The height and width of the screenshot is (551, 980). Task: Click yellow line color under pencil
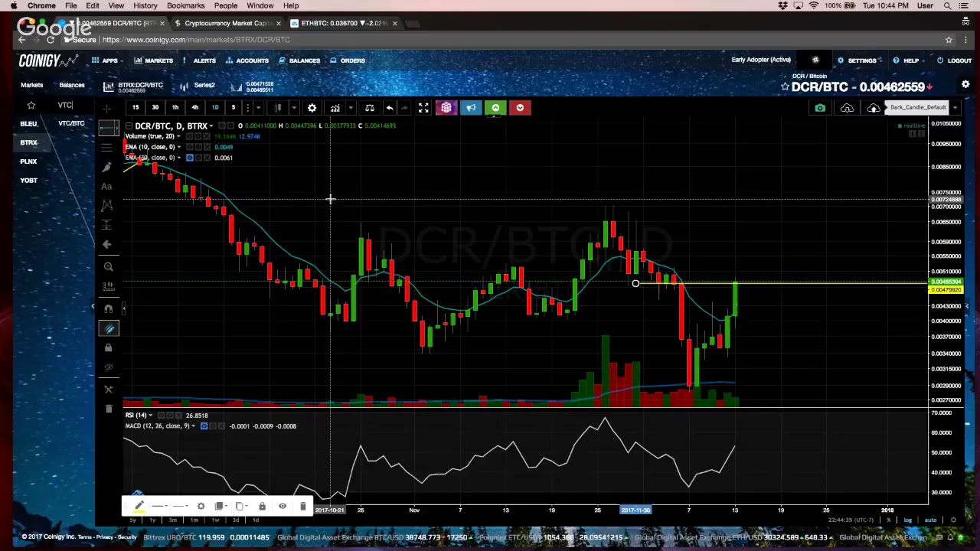point(139,510)
